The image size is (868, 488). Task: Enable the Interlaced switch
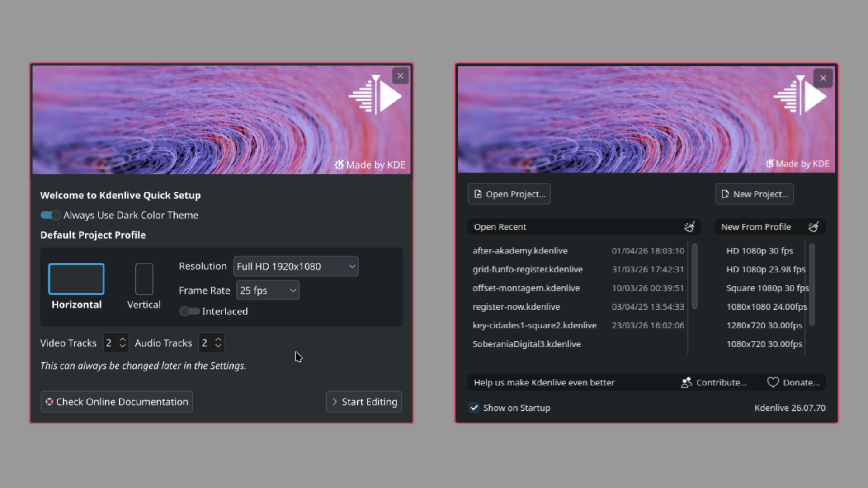189,311
